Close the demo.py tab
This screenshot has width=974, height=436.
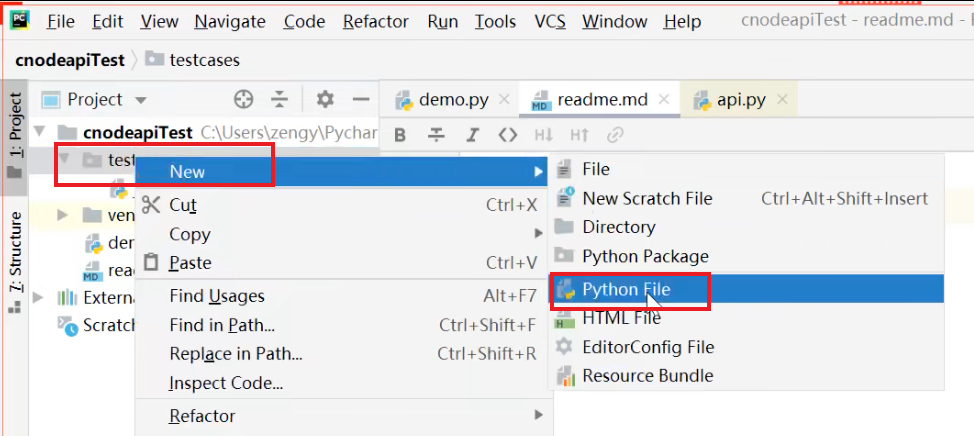tap(504, 99)
